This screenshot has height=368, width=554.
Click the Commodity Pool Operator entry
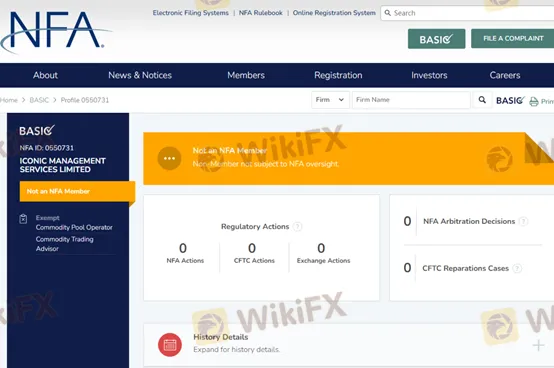click(x=74, y=227)
